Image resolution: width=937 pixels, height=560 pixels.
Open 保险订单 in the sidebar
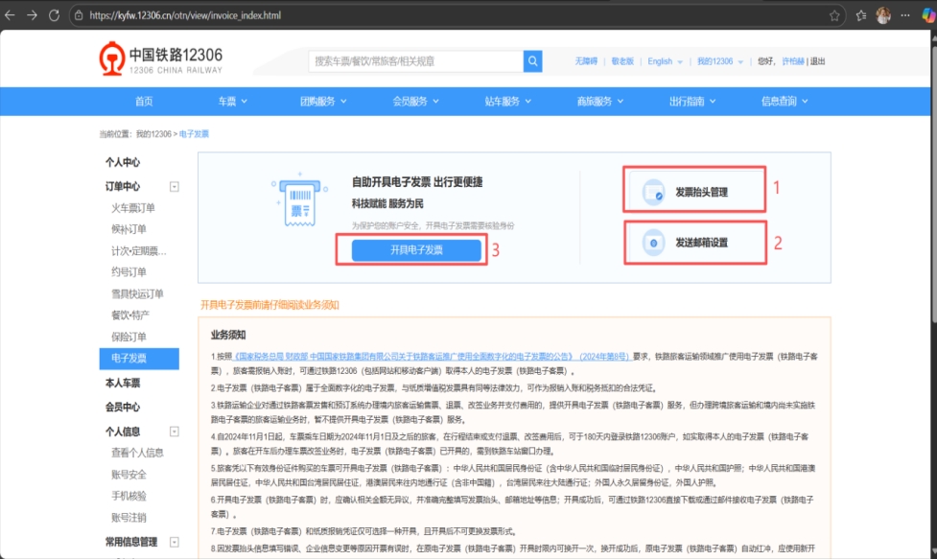tap(129, 337)
